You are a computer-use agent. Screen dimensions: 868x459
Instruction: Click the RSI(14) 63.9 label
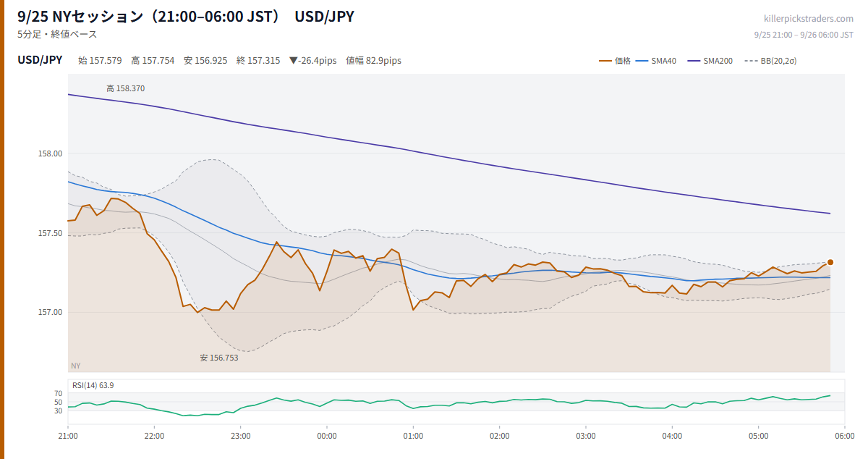click(93, 385)
